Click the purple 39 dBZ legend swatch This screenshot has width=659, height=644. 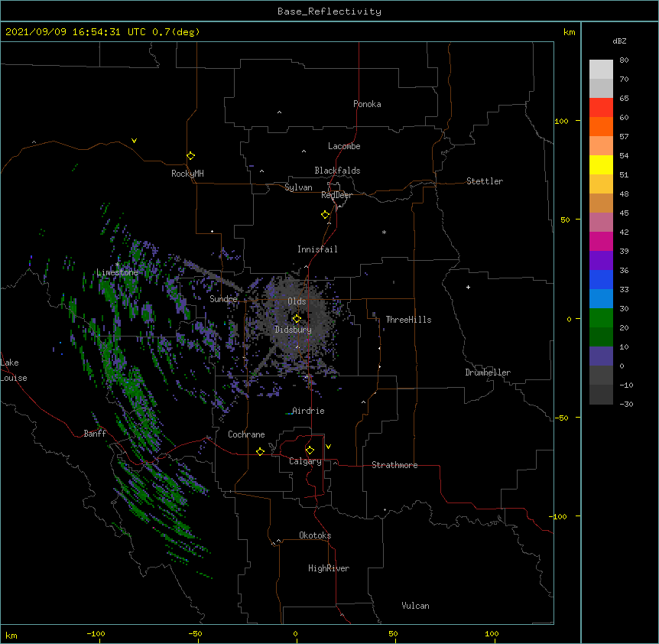coord(601,261)
